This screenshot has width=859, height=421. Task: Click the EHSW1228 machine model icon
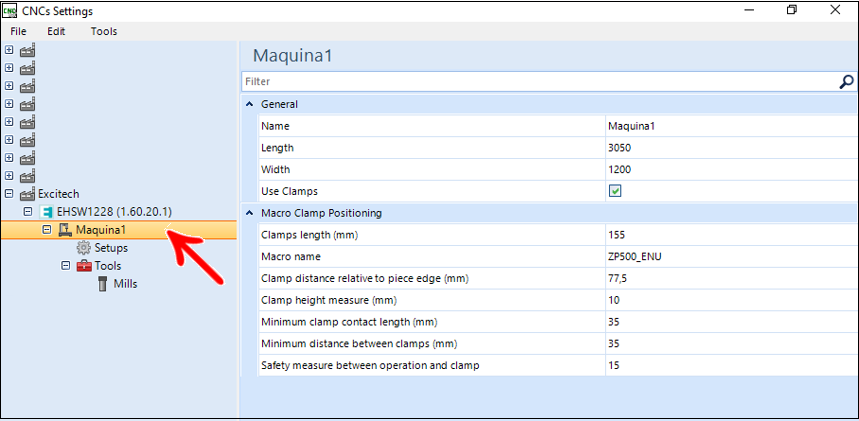click(x=46, y=212)
